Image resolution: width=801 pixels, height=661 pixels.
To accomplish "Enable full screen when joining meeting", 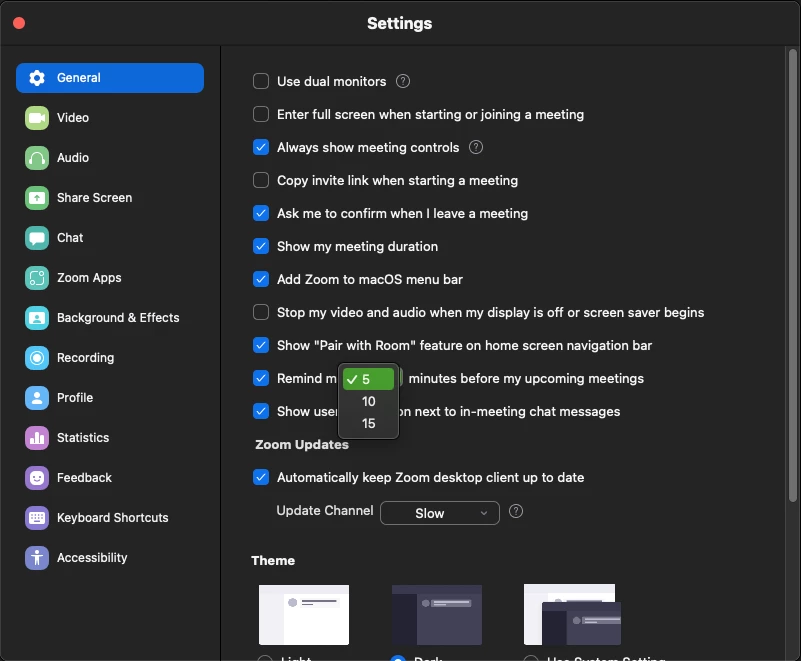I will (261, 114).
